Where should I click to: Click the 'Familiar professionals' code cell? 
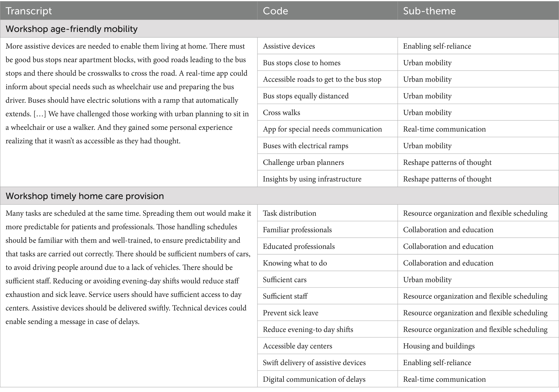tap(297, 230)
